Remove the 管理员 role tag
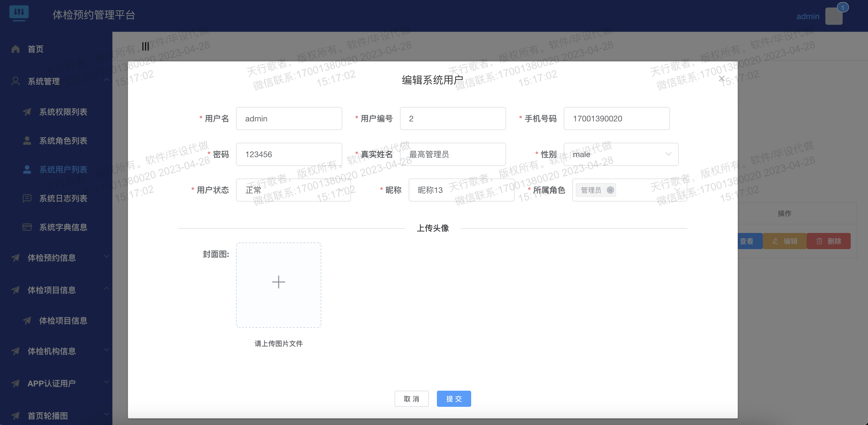The width and height of the screenshot is (868, 425). click(x=610, y=190)
